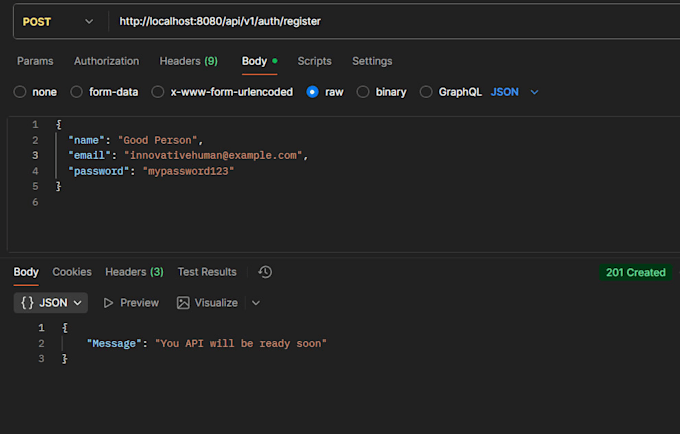Image resolution: width=680 pixels, height=434 pixels.
Task: Click the "Message" key in response
Action: click(x=114, y=343)
